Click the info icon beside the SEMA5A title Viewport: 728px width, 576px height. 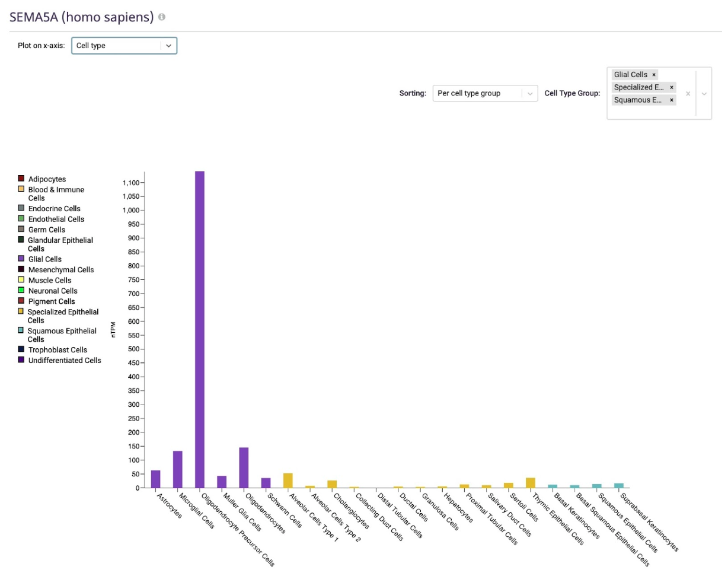point(161,17)
